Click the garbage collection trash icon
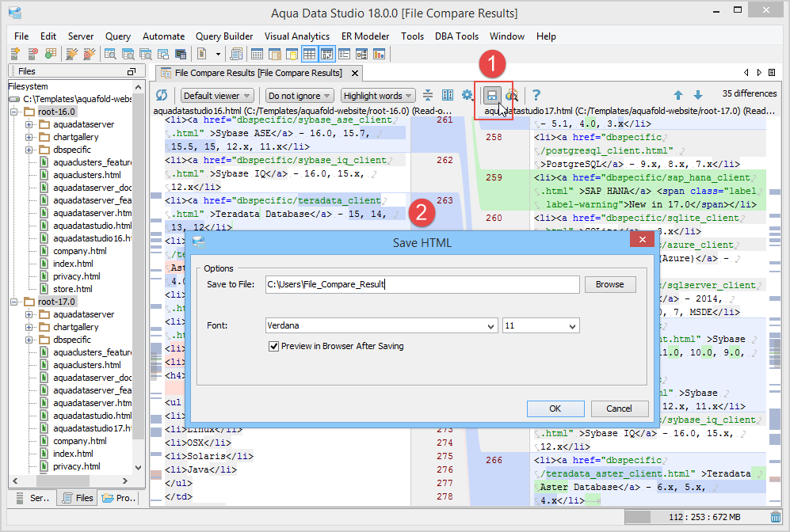 click(x=775, y=517)
